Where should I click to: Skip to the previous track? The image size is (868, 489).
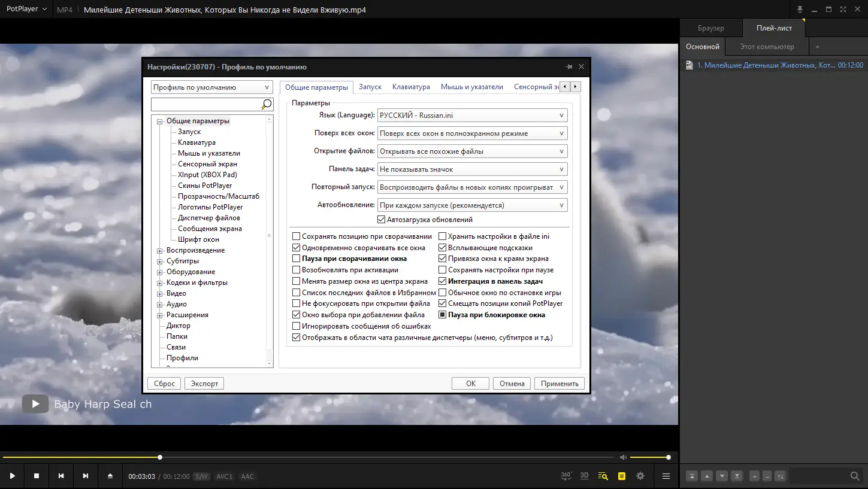[x=61, y=476]
